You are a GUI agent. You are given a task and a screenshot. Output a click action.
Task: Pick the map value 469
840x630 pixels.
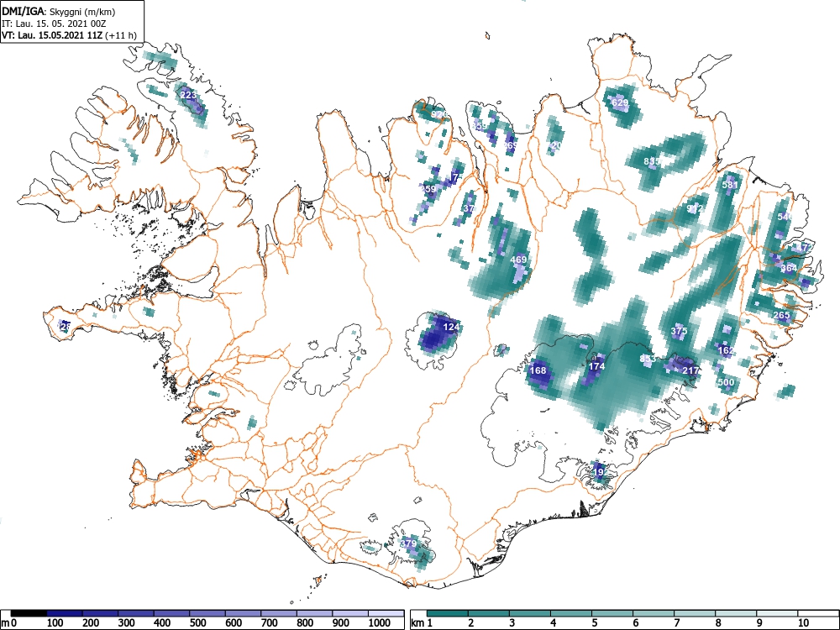tap(518, 260)
